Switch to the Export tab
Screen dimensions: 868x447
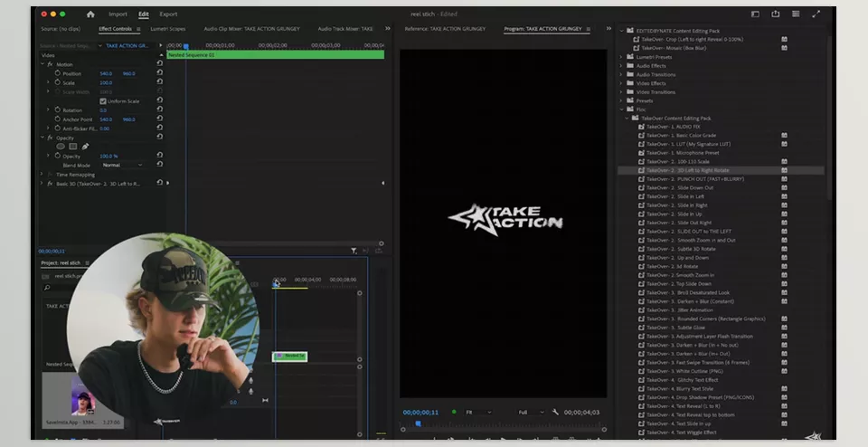point(168,14)
